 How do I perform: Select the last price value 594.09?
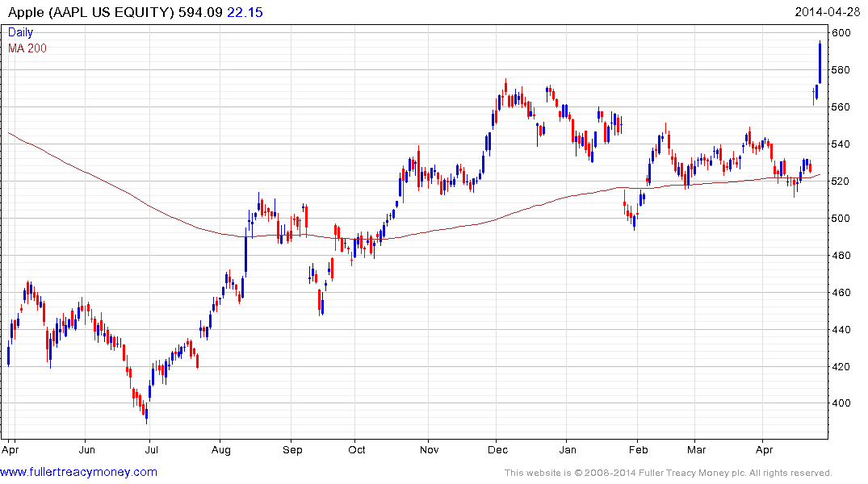(200, 12)
